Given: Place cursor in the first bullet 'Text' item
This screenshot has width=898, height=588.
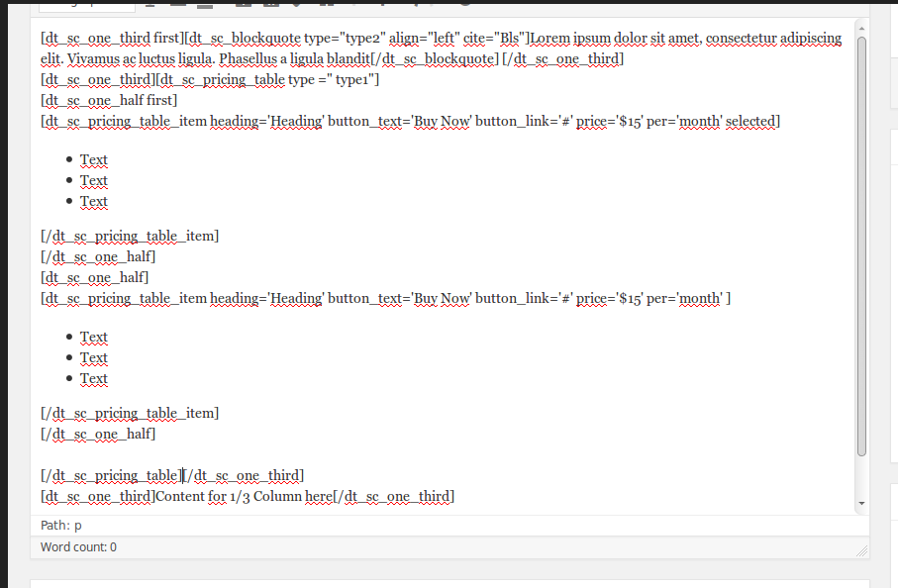Looking at the screenshot, I should tap(93, 159).
